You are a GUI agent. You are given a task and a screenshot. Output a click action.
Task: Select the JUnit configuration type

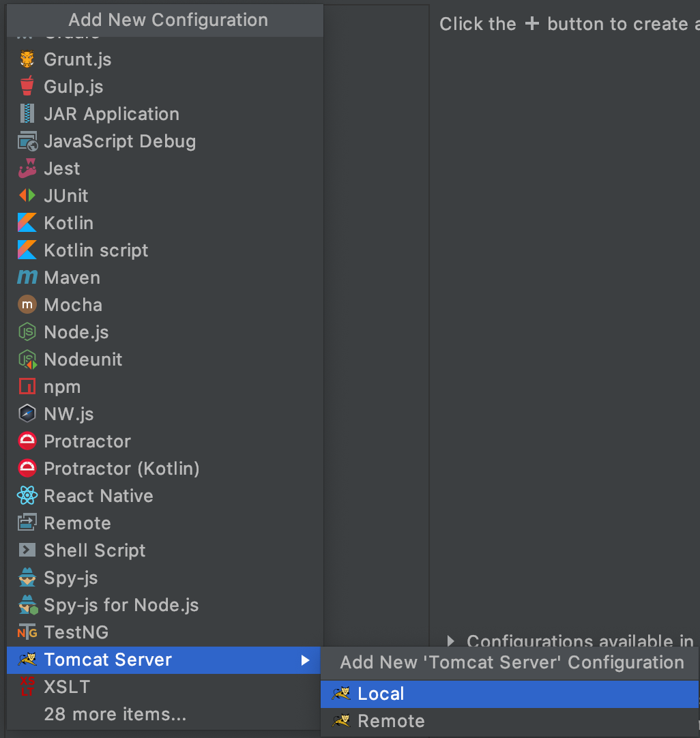[x=65, y=196]
